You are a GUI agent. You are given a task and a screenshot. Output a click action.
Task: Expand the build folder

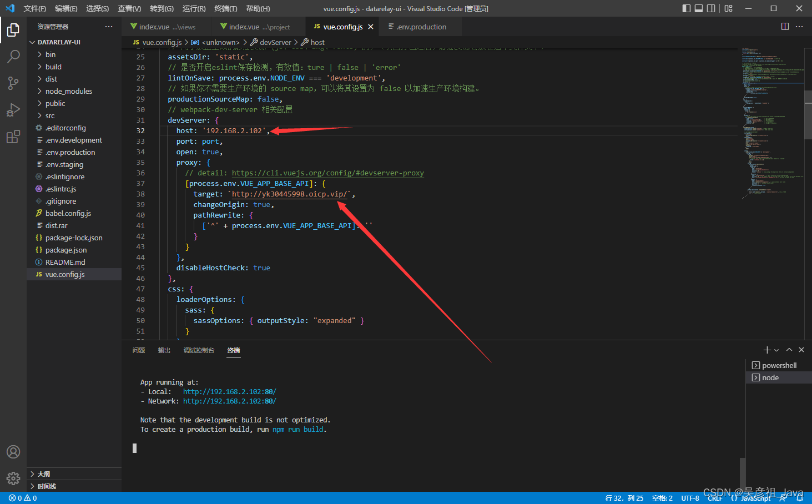click(74, 67)
